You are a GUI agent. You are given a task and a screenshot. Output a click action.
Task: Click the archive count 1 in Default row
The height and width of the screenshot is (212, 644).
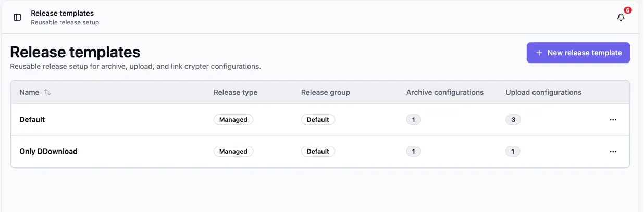tap(414, 120)
